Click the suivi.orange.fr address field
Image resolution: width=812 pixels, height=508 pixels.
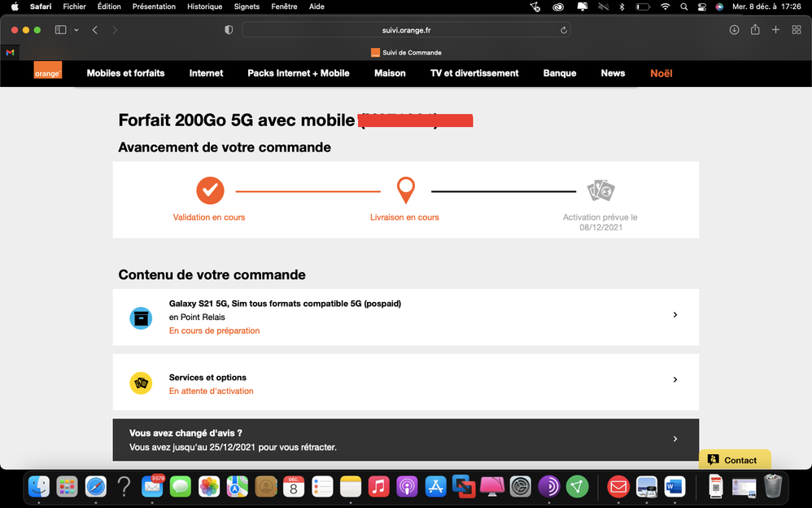click(x=405, y=30)
